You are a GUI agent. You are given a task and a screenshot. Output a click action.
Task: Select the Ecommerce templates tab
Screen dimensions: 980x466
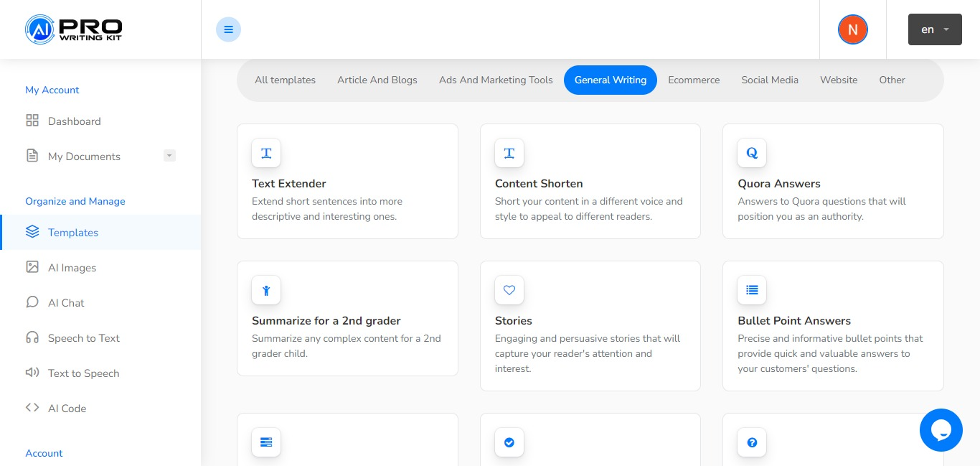click(694, 80)
